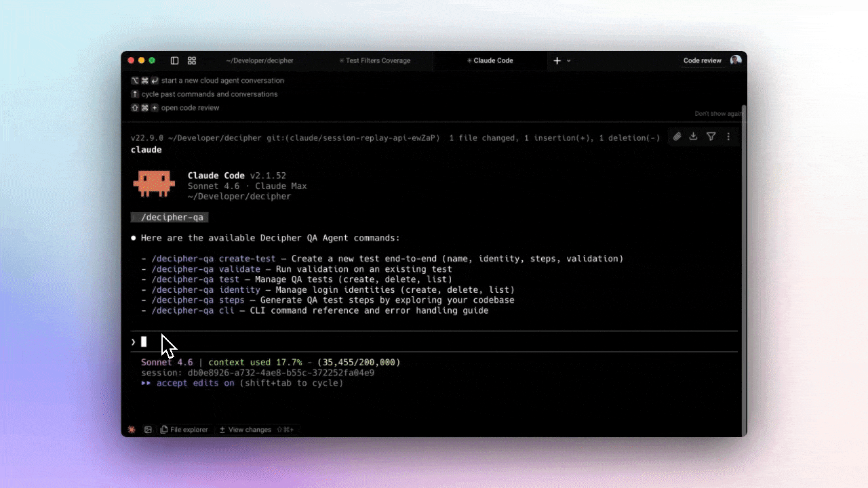Click the red agent star icon in footer
The width and height of the screenshot is (868, 488).
(132, 430)
